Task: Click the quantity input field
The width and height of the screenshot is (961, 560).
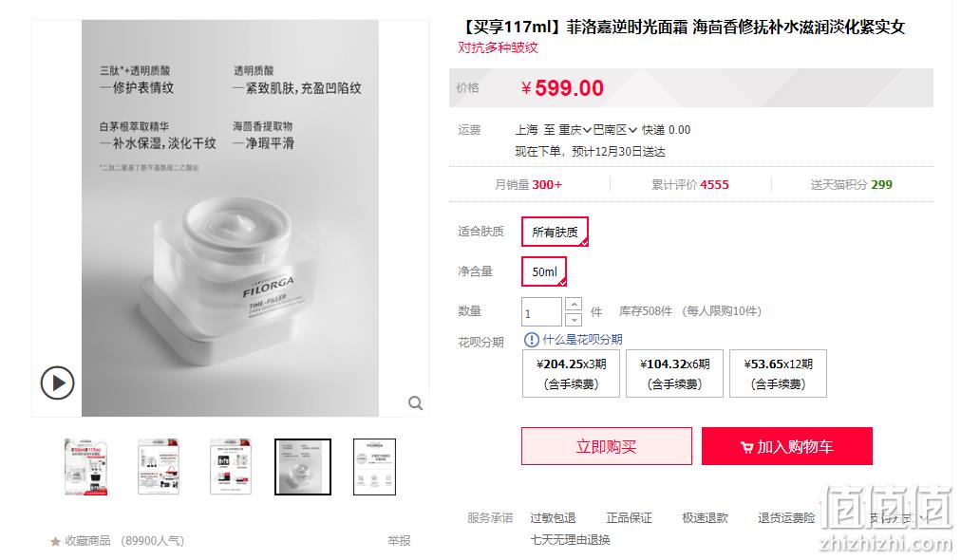Action: [542, 312]
